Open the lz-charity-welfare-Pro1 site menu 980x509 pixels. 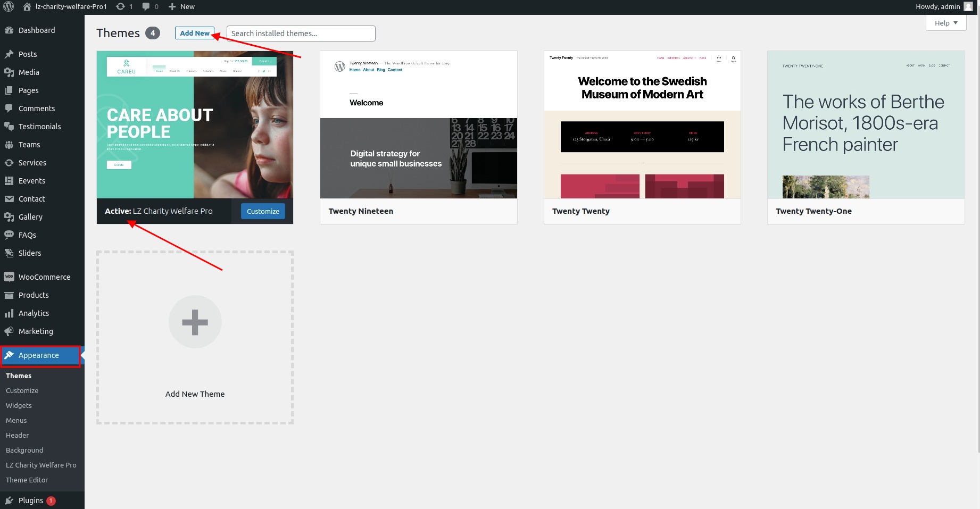coord(65,6)
